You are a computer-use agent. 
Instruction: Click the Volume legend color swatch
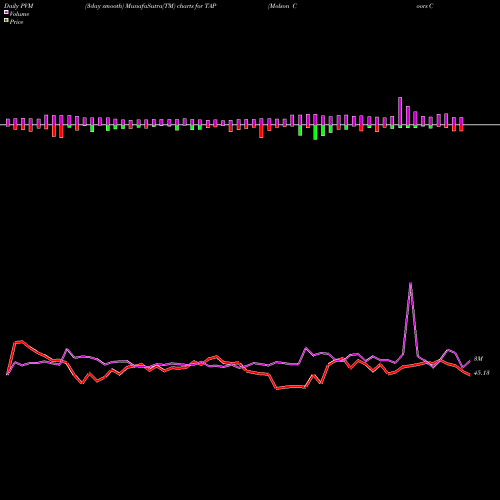[6, 12]
